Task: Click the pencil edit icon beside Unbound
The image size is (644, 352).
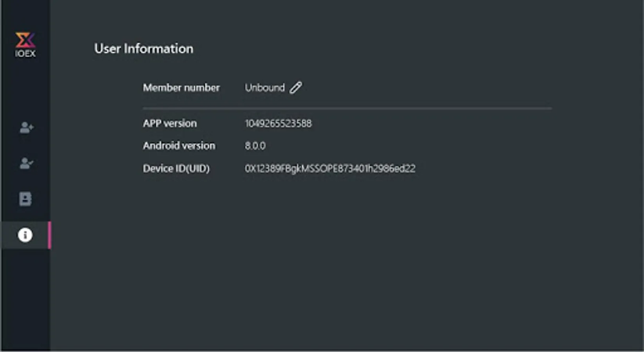Action: [x=296, y=88]
